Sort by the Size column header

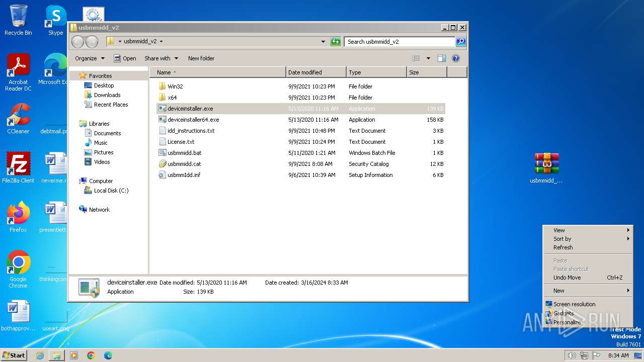[x=427, y=72]
